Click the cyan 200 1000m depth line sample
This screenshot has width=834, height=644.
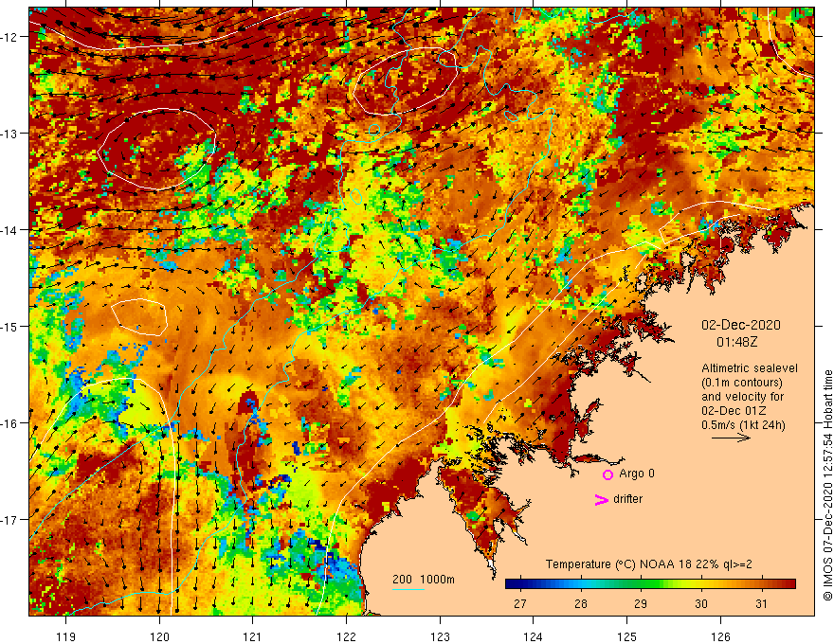(408, 589)
